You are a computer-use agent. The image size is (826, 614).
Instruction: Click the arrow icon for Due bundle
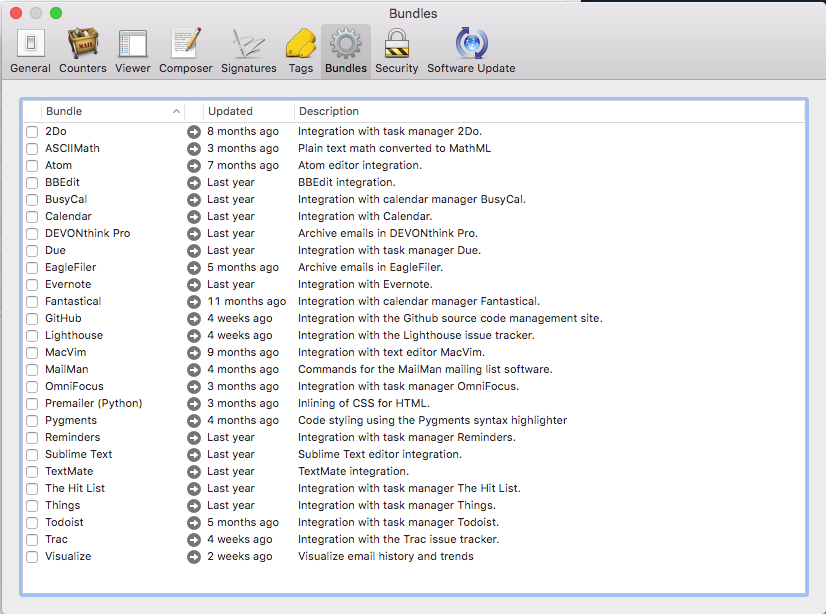(194, 251)
